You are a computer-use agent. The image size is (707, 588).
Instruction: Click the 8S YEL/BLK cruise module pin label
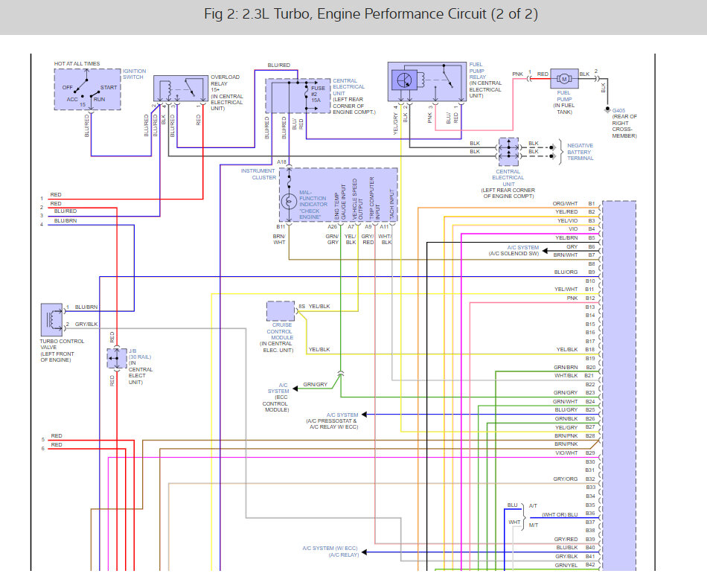(314, 307)
